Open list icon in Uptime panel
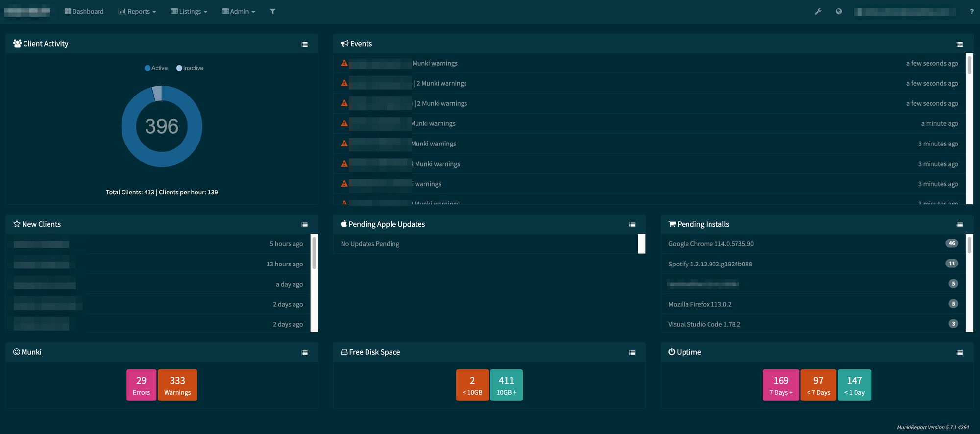Image resolution: width=980 pixels, height=434 pixels. coord(959,353)
